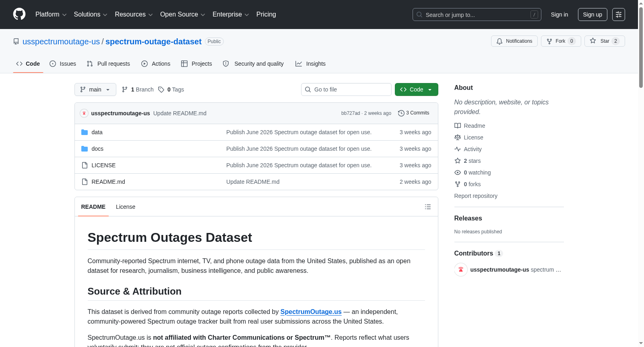Open the command palette icon button
This screenshot has height=347, width=644.
point(618,15)
